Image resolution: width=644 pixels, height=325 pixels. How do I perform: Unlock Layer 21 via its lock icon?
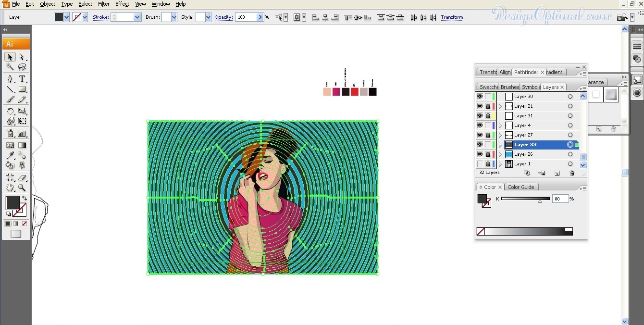pos(488,106)
